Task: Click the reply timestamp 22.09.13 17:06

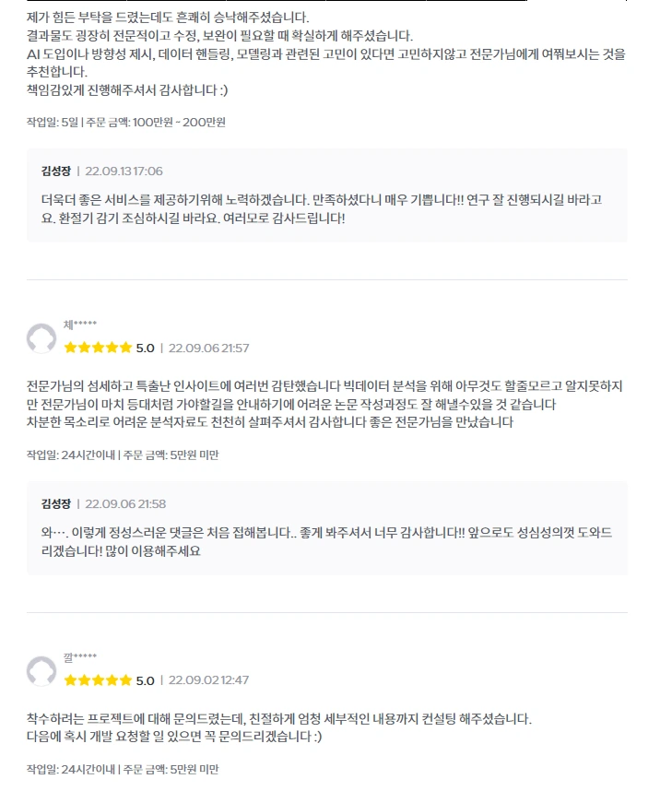Action: click(x=124, y=171)
